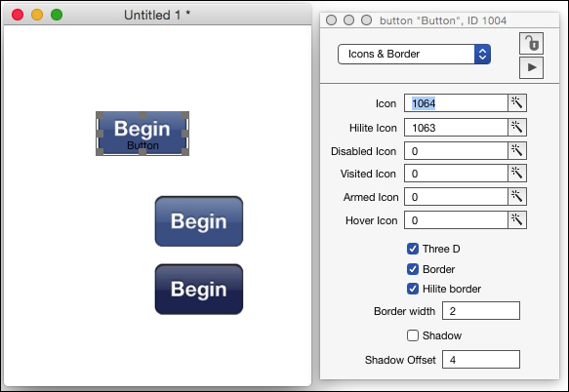
Task: Enable the Shadow checkbox
Action: [x=413, y=335]
